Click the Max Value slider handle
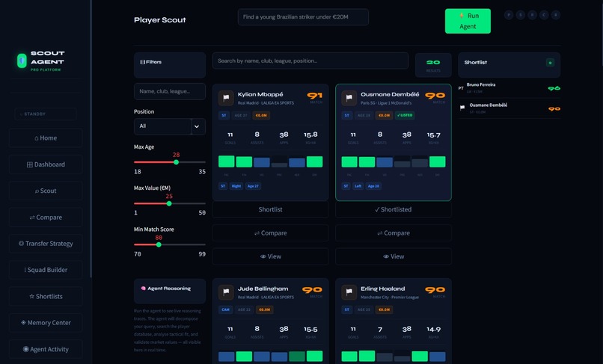Viewport: 603px width, 364px height. click(169, 204)
